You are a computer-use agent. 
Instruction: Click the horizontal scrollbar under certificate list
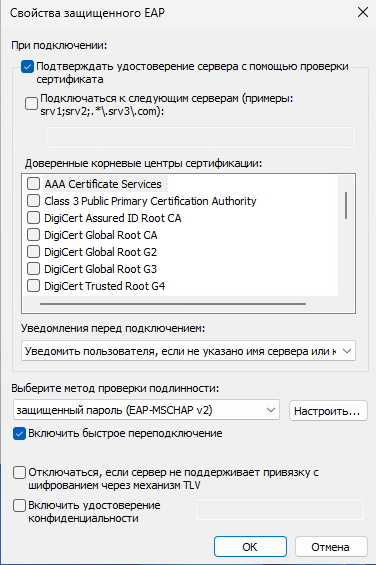pyautogui.click(x=173, y=304)
